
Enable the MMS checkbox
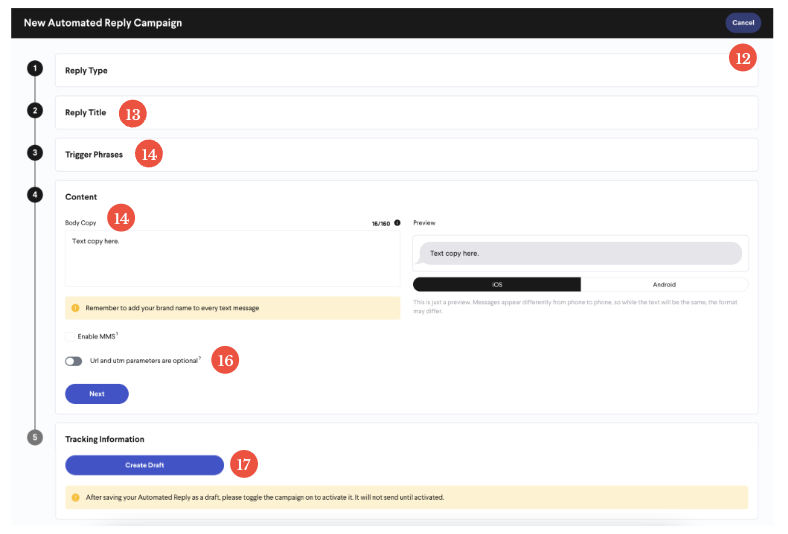tap(70, 337)
